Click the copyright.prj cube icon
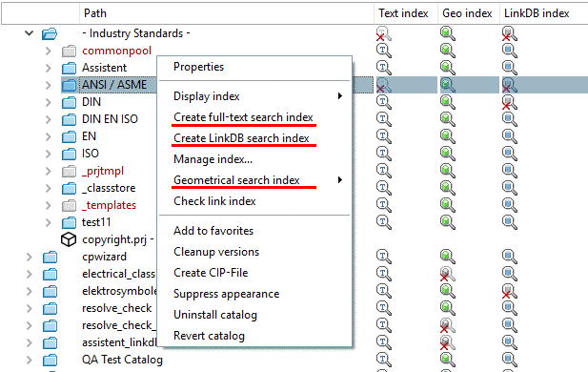Viewport: 588px width, 372px height. (69, 239)
